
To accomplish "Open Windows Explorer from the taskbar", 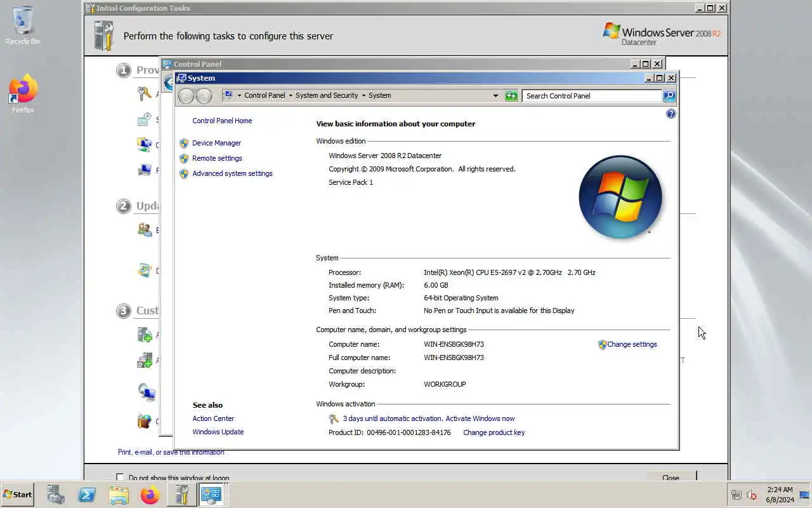I will (119, 495).
